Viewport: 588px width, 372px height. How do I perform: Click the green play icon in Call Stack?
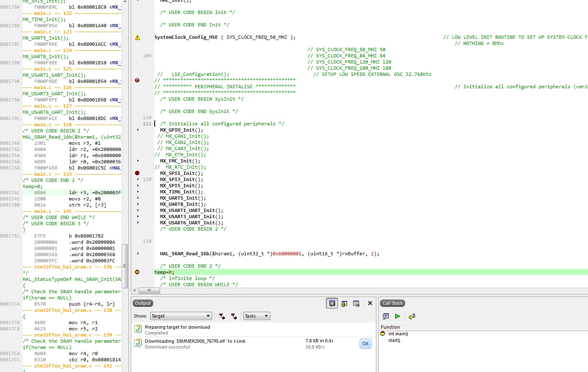pos(398,316)
